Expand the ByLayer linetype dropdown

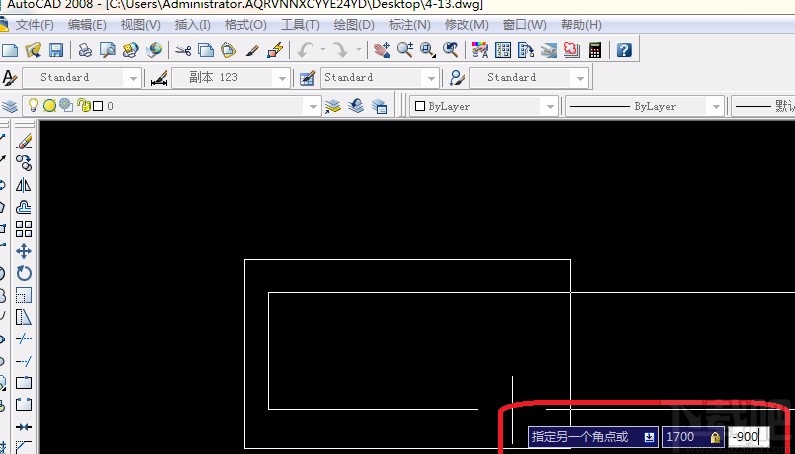[x=716, y=107]
